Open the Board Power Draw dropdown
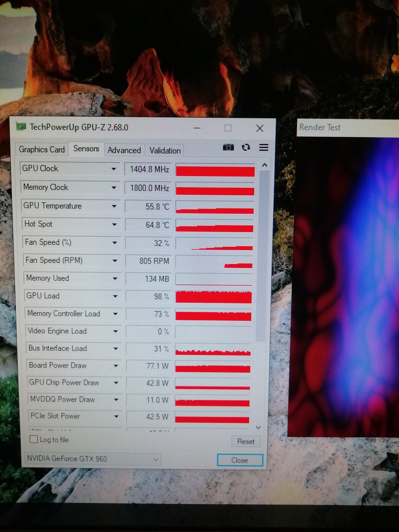399x532 pixels. tap(116, 366)
